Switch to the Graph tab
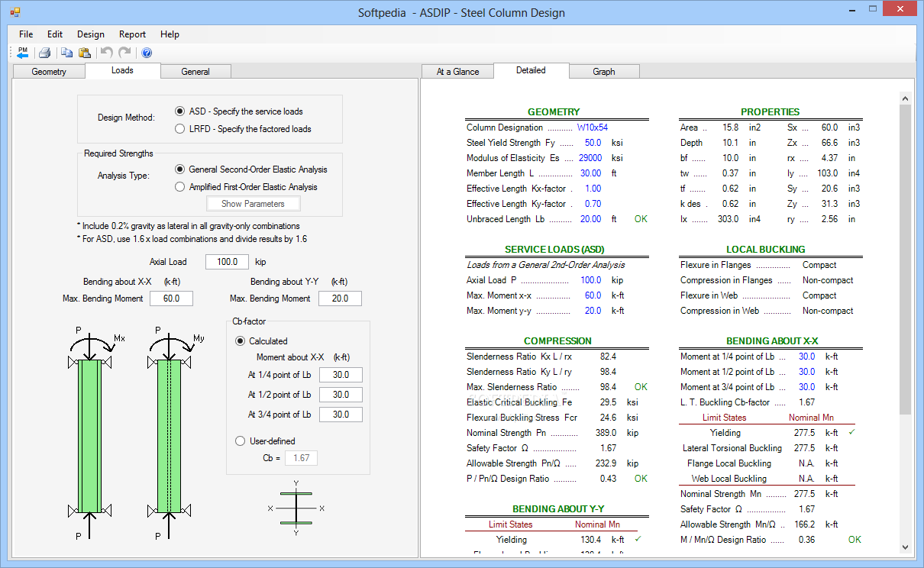This screenshot has width=924, height=568. (604, 72)
